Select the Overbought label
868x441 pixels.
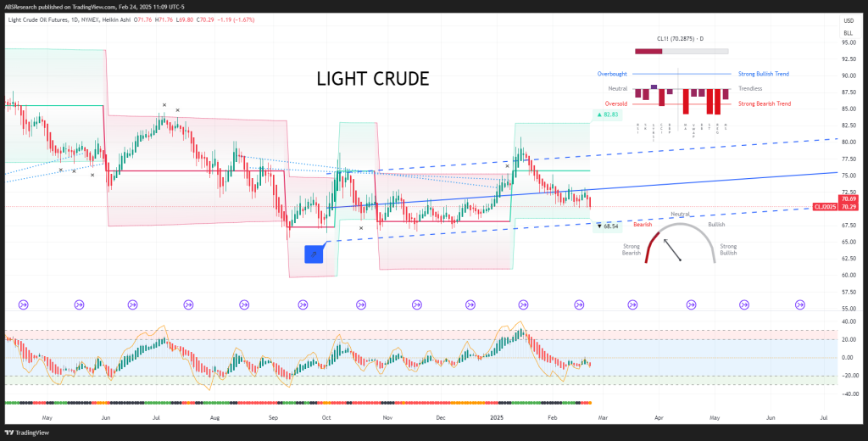(x=612, y=74)
